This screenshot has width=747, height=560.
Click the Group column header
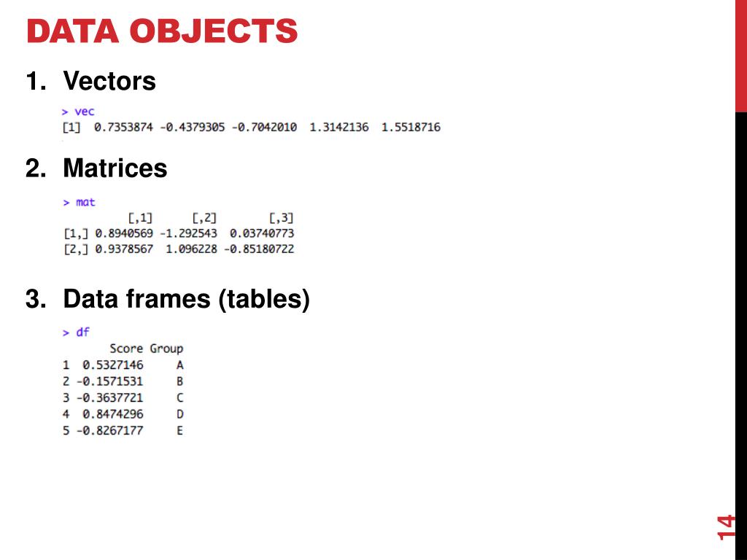(166, 349)
